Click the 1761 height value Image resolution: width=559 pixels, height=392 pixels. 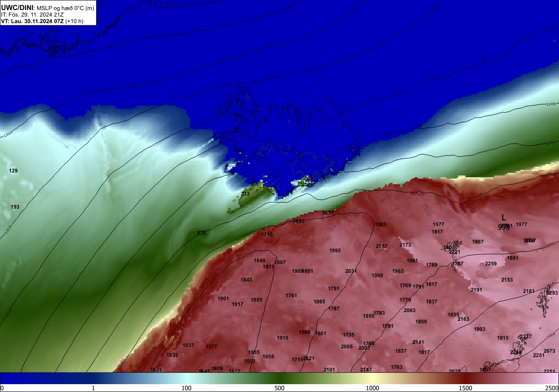[x=291, y=296]
